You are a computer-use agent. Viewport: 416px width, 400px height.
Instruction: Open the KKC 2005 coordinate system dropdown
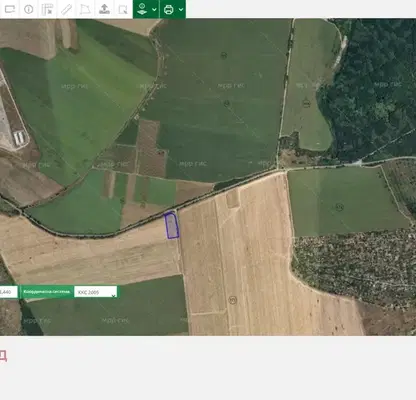(95, 292)
